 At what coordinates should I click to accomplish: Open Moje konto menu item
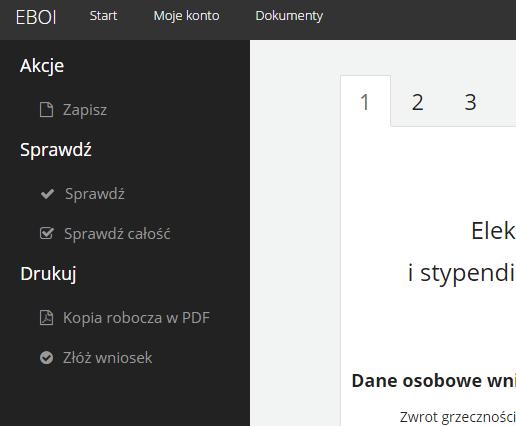(186, 16)
